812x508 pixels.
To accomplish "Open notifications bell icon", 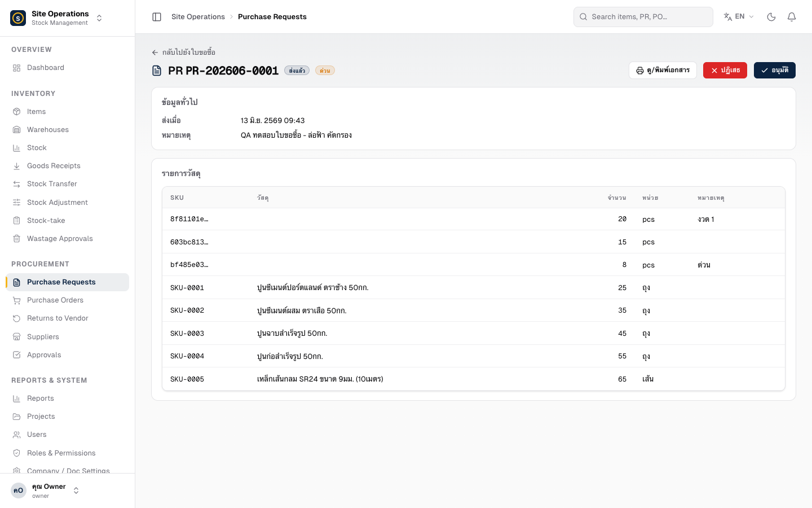I will pos(792,17).
